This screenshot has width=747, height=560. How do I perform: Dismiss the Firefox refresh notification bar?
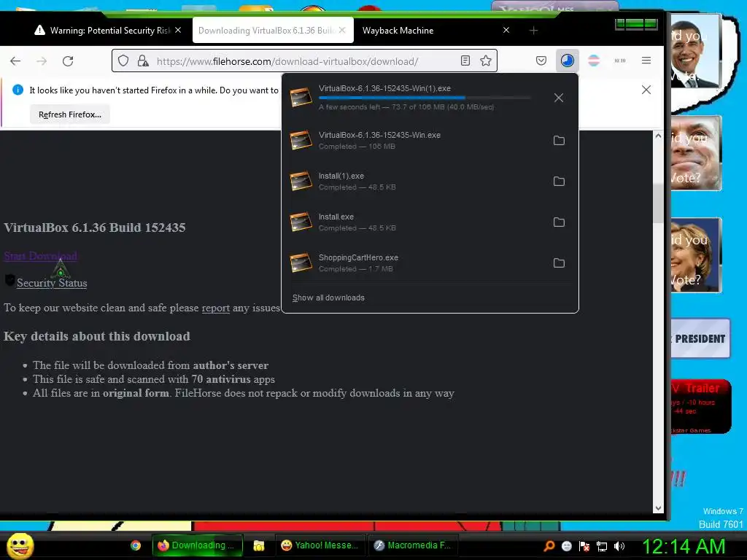[x=646, y=90]
